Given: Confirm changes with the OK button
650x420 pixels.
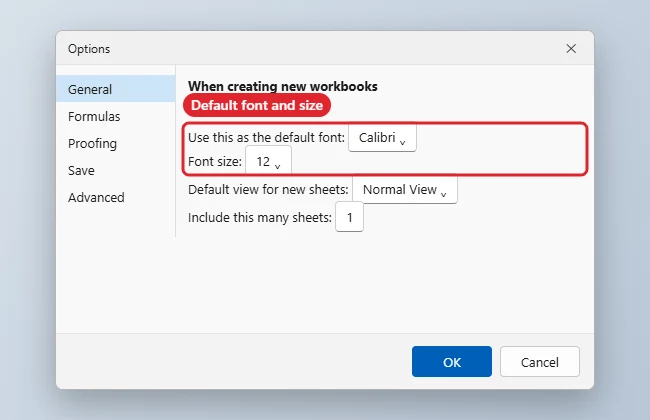Looking at the screenshot, I should [452, 362].
